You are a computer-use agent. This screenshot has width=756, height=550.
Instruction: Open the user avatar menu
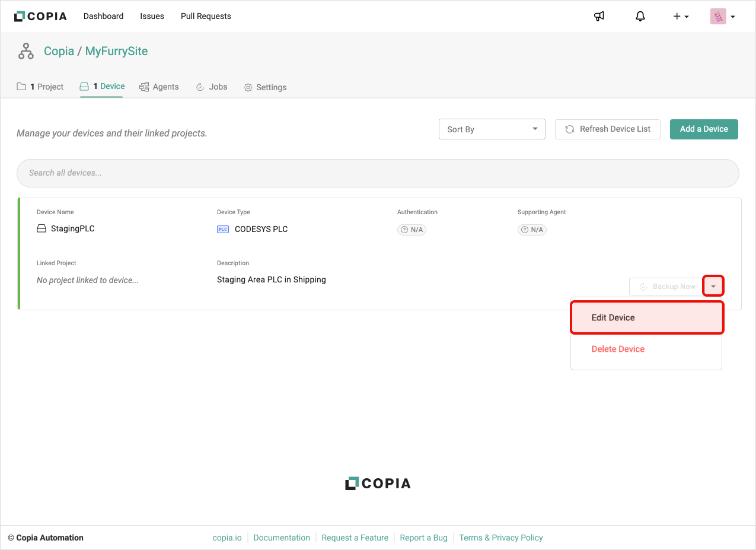point(722,17)
